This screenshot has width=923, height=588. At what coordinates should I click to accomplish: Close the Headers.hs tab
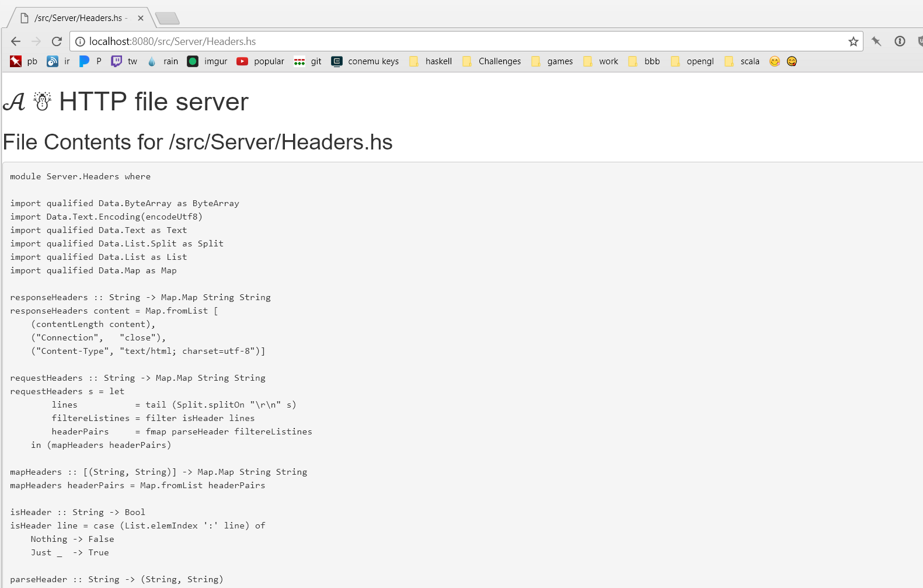click(141, 18)
